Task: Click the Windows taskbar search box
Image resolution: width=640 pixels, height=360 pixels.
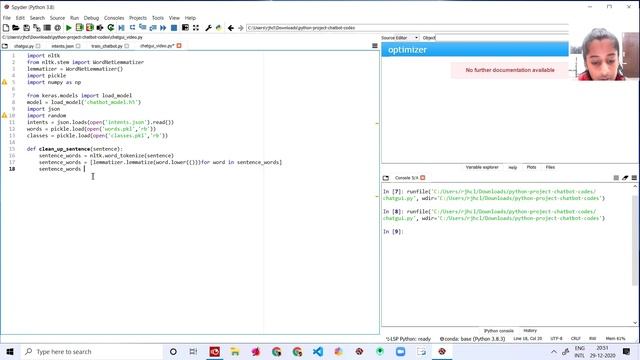Action: click(x=92, y=351)
